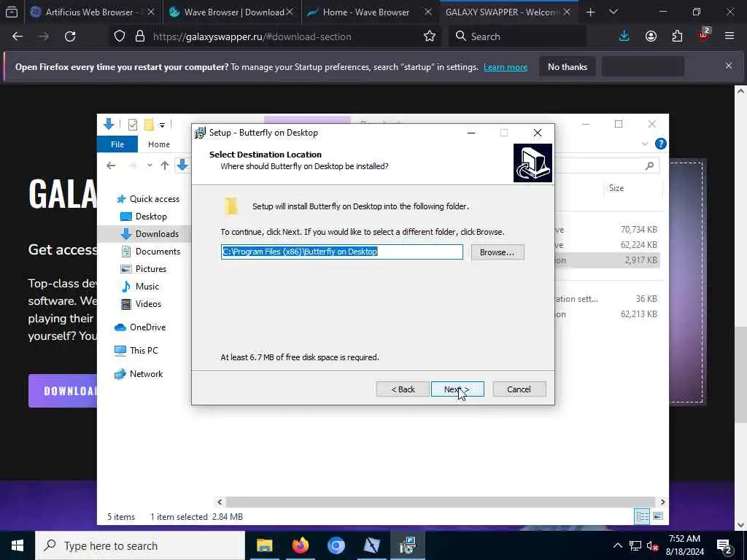Open recent locations dropdown in Explorer
The width and height of the screenshot is (747, 560).
[x=150, y=166]
